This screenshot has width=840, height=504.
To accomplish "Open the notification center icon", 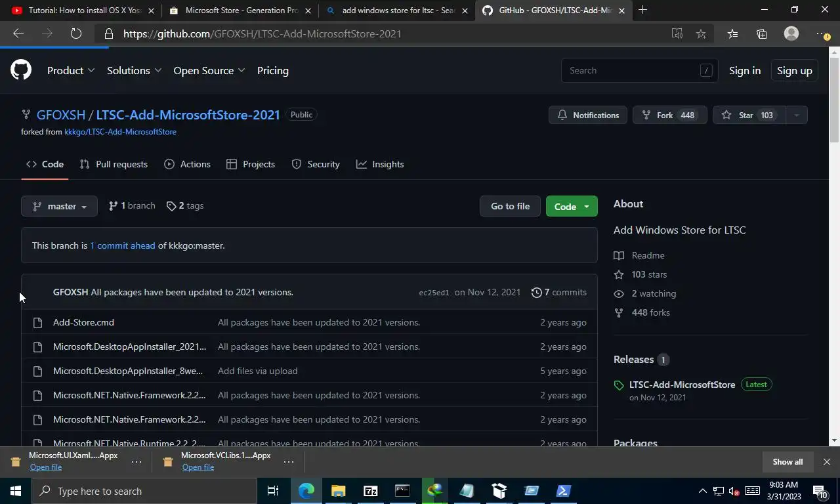I will point(820,491).
